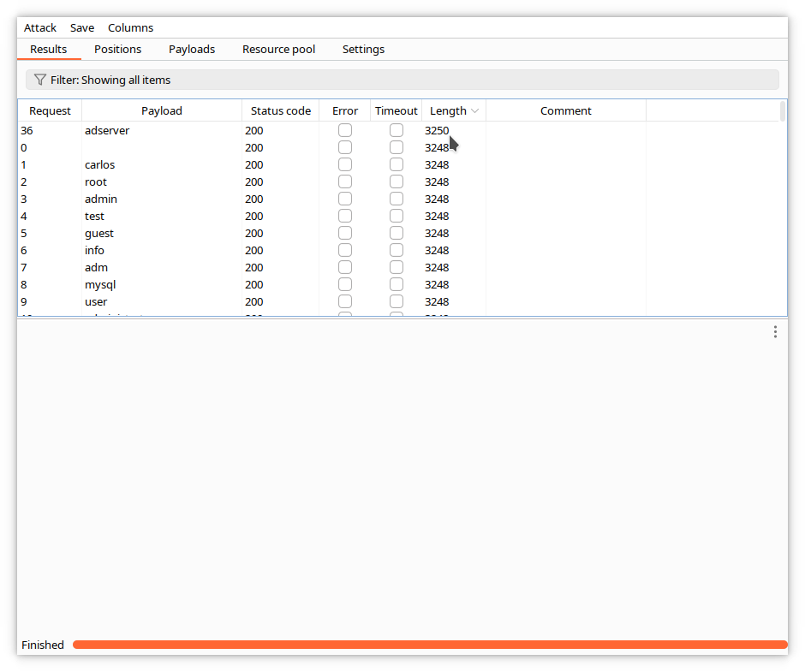Toggle Timeout checkbox for carlos row

tap(397, 164)
